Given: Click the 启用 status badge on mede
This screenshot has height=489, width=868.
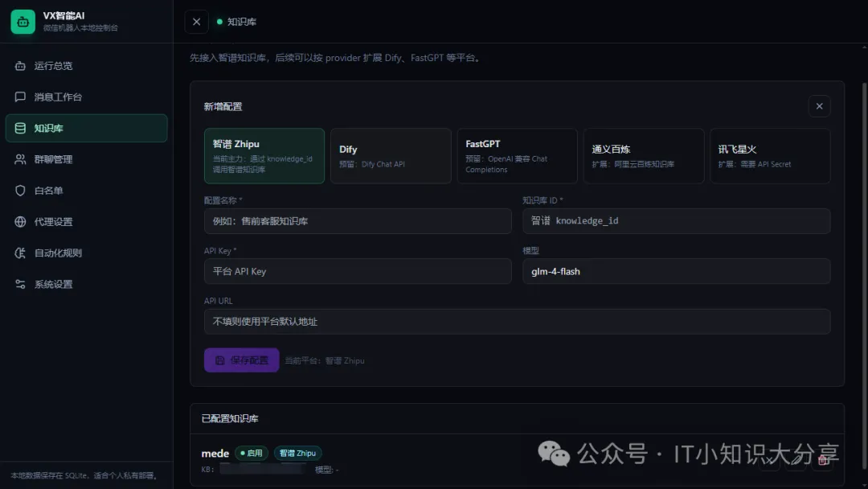Looking at the screenshot, I should pyautogui.click(x=252, y=453).
